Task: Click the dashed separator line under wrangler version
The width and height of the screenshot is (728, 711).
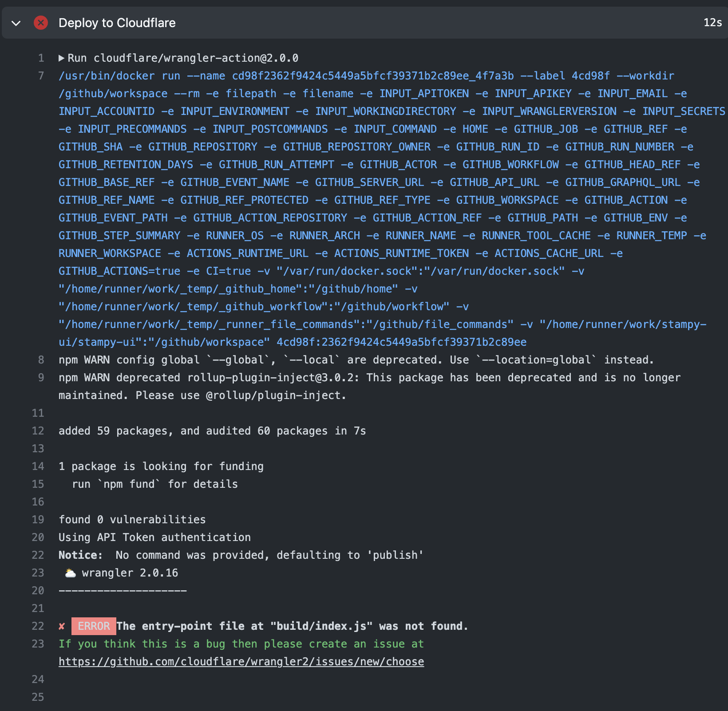Action: tap(123, 591)
